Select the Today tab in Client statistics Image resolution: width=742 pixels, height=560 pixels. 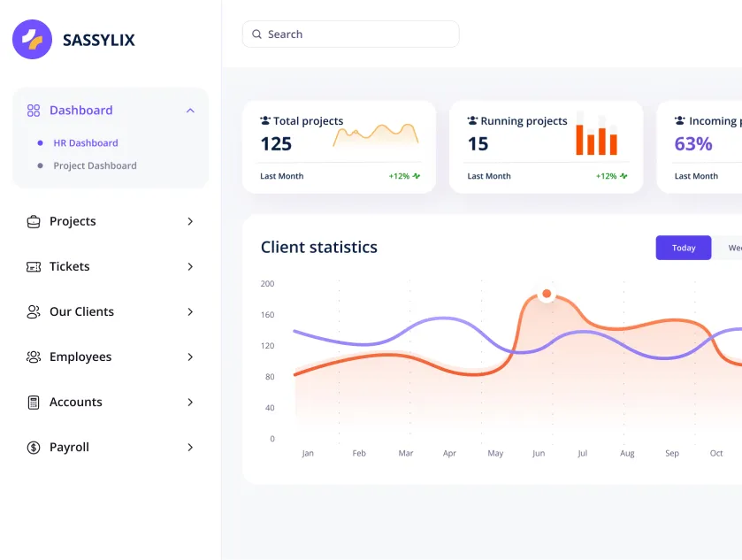coord(684,248)
